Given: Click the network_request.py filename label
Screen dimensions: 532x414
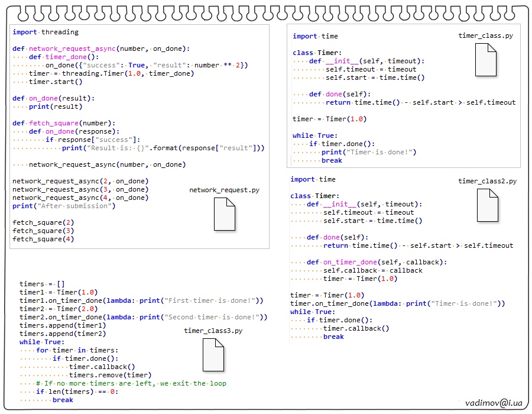Looking at the screenshot, I should pyautogui.click(x=224, y=190).
